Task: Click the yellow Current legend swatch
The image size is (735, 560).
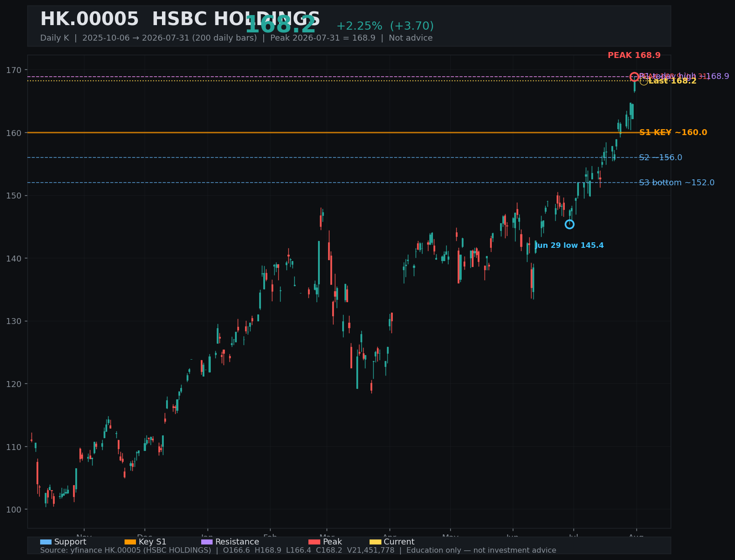Action: [375, 542]
